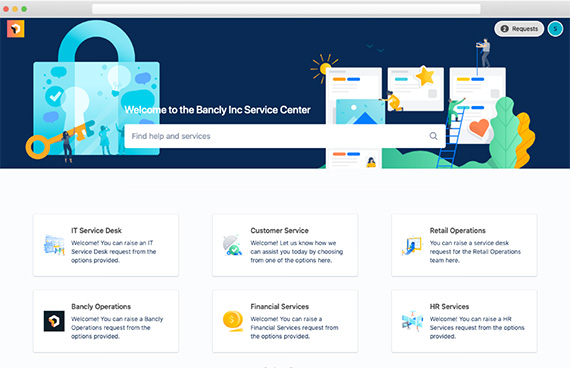570x368 pixels.
Task: Click the Customer Service bell icon
Action: [x=233, y=245]
